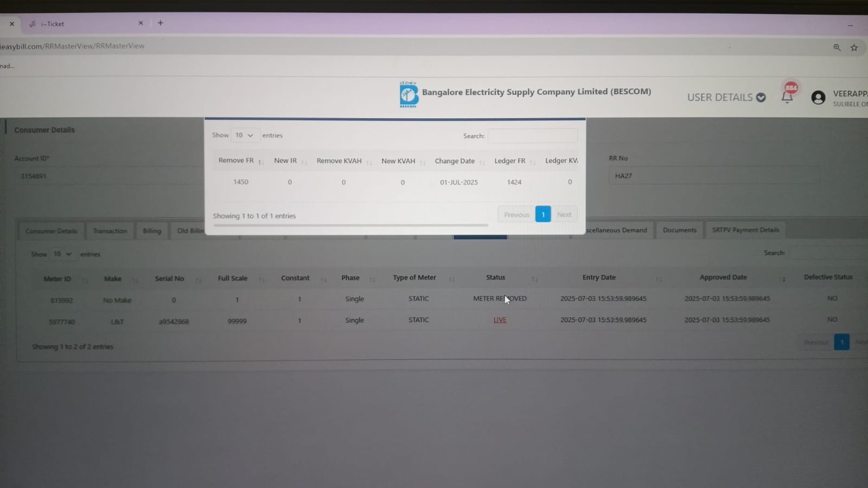The height and width of the screenshot is (488, 868).
Task: Click the Account ID field showing 3154891
Action: click(108, 176)
